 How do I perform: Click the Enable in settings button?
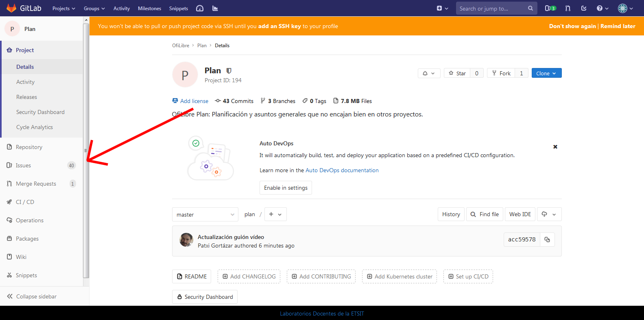[x=286, y=188]
